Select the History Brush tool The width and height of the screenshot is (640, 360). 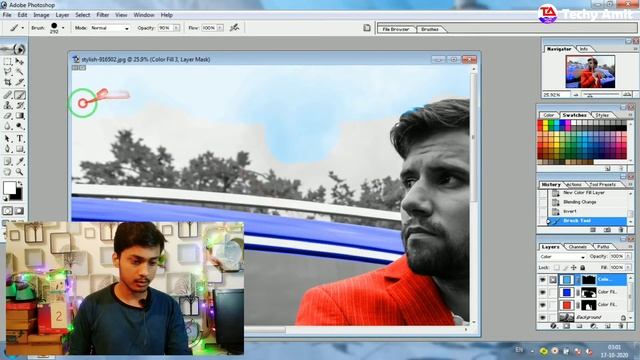point(19,105)
